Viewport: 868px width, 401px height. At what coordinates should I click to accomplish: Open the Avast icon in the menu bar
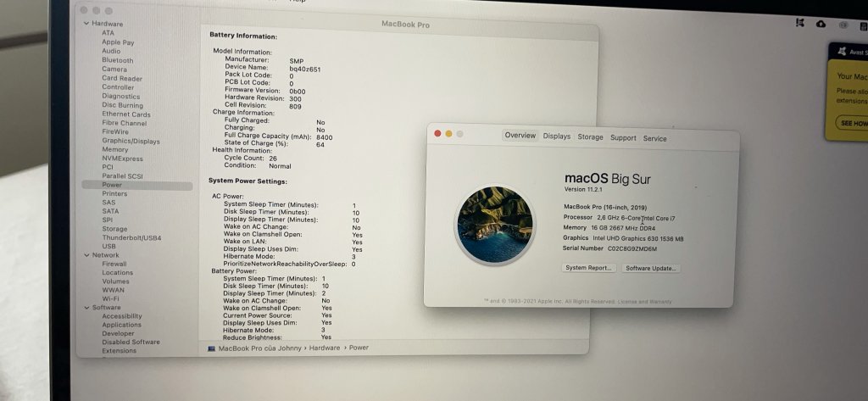tap(799, 23)
